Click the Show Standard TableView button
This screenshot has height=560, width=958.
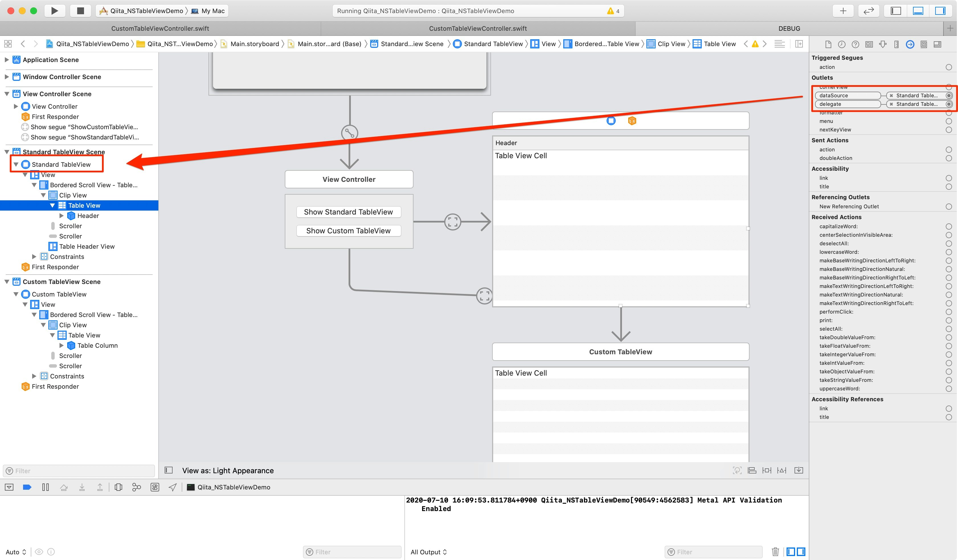(x=348, y=212)
